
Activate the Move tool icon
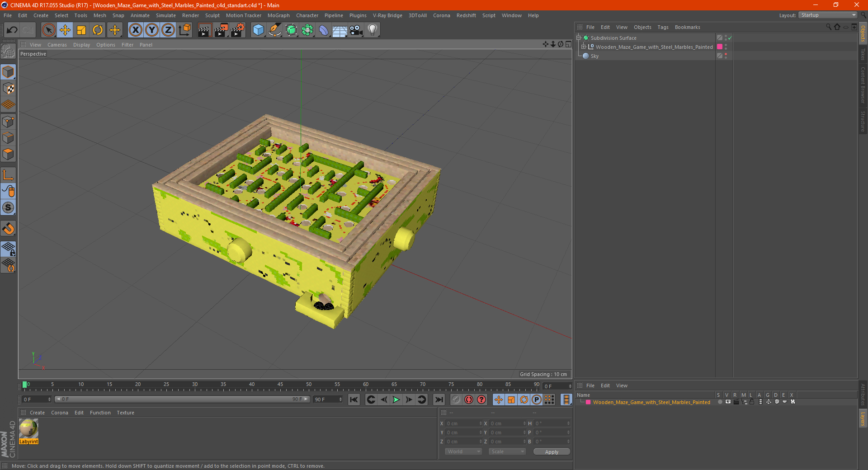[x=65, y=30]
